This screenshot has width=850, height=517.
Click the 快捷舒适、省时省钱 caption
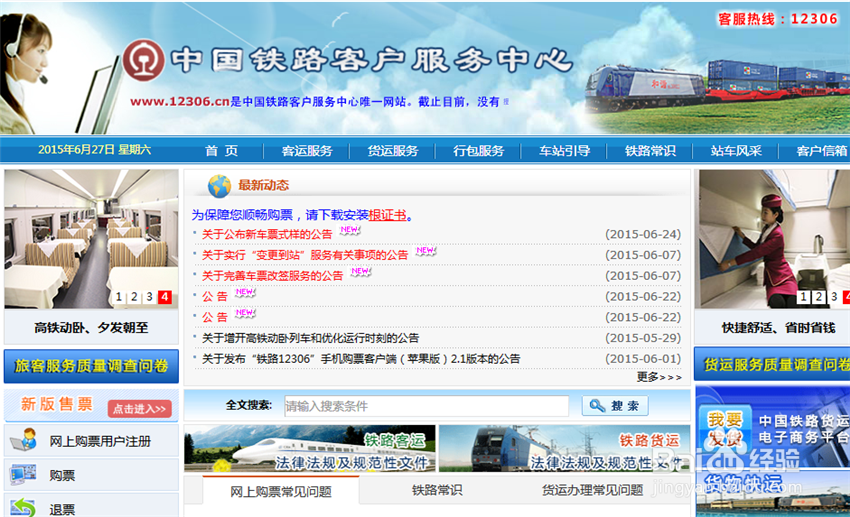pyautogui.click(x=778, y=327)
